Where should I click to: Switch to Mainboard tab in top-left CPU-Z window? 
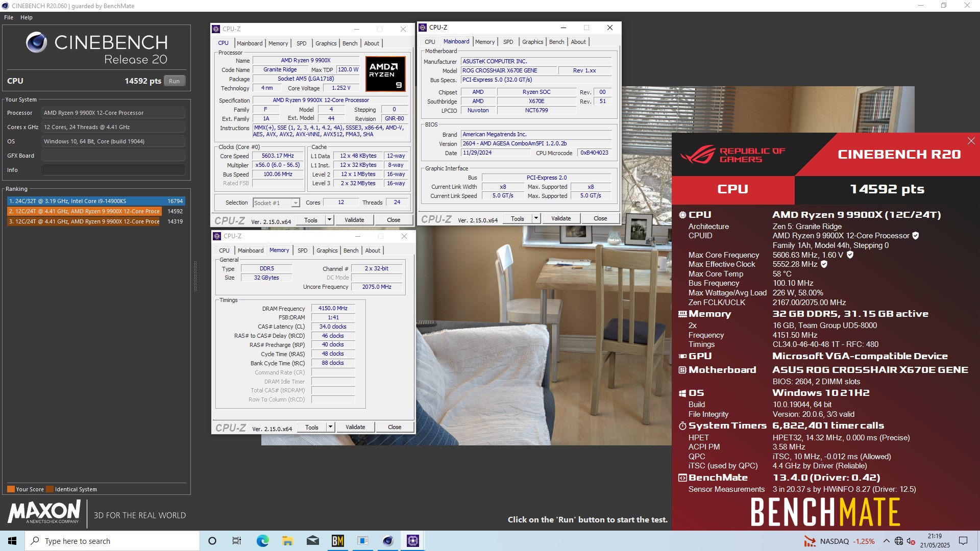pyautogui.click(x=250, y=43)
